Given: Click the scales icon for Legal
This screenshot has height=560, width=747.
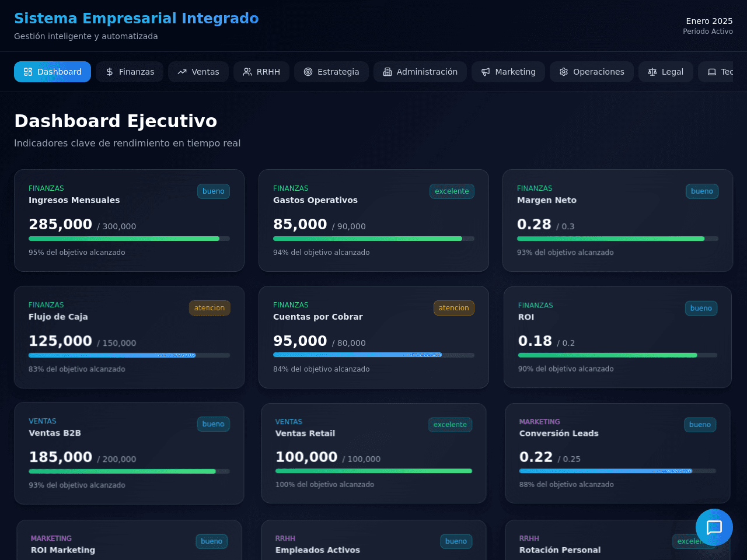Looking at the screenshot, I should click(x=652, y=72).
